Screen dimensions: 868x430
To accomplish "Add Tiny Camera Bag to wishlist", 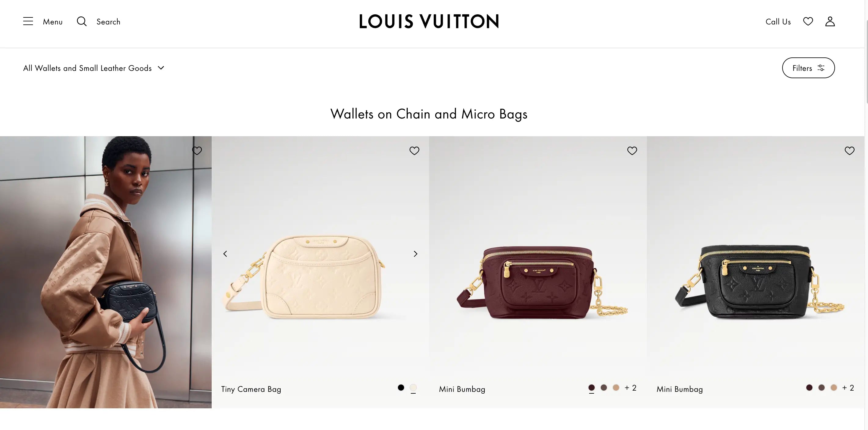I will (414, 151).
